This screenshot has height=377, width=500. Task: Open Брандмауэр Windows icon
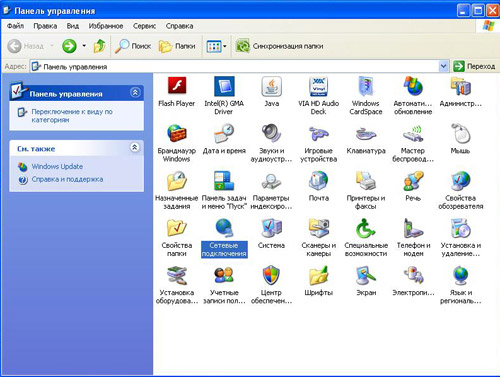click(x=177, y=134)
